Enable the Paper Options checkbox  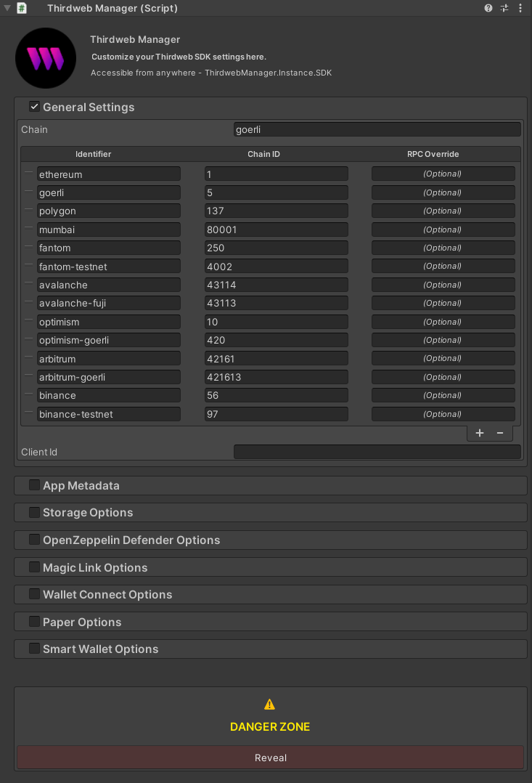pos(34,621)
